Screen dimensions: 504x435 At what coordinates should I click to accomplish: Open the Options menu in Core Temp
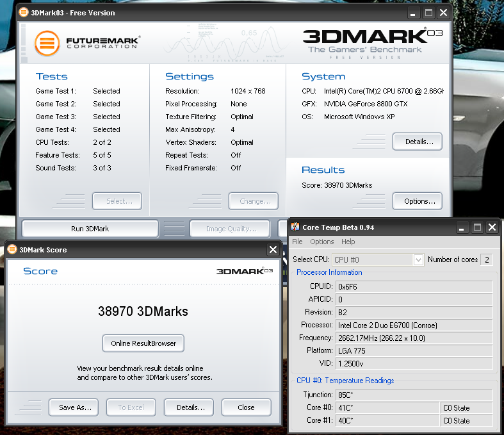[x=321, y=242]
